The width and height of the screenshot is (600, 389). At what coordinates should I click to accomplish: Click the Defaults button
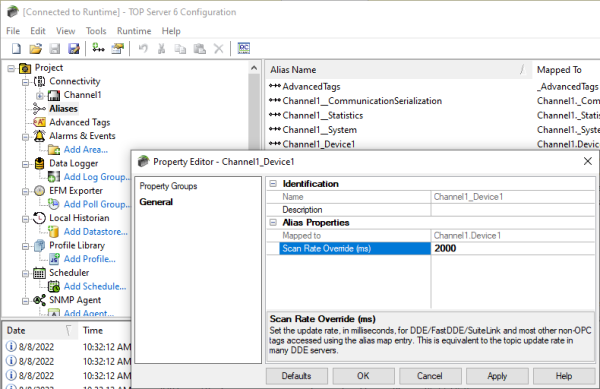coord(297,376)
